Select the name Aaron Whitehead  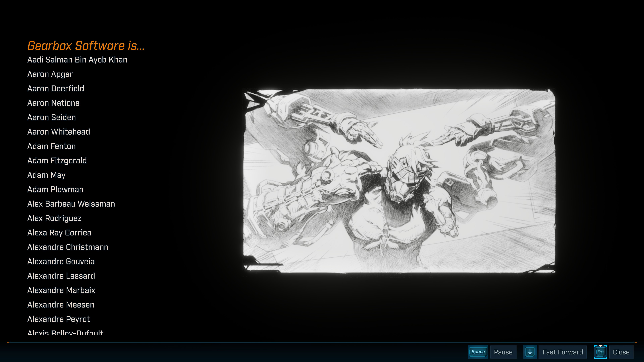[x=59, y=132]
